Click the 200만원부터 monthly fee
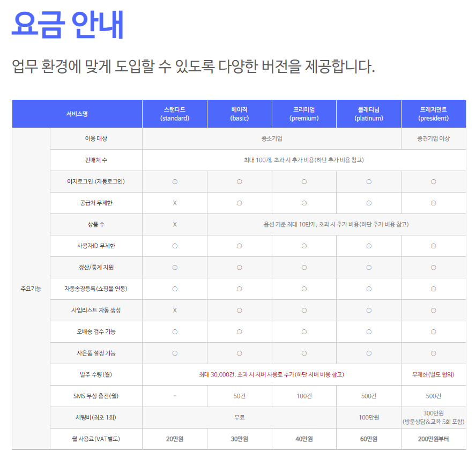Viewport: 476px width, 450px height. tap(434, 439)
